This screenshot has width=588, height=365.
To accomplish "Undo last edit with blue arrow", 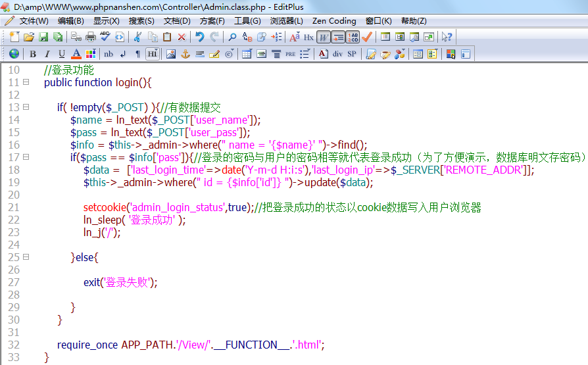I will 199,37.
